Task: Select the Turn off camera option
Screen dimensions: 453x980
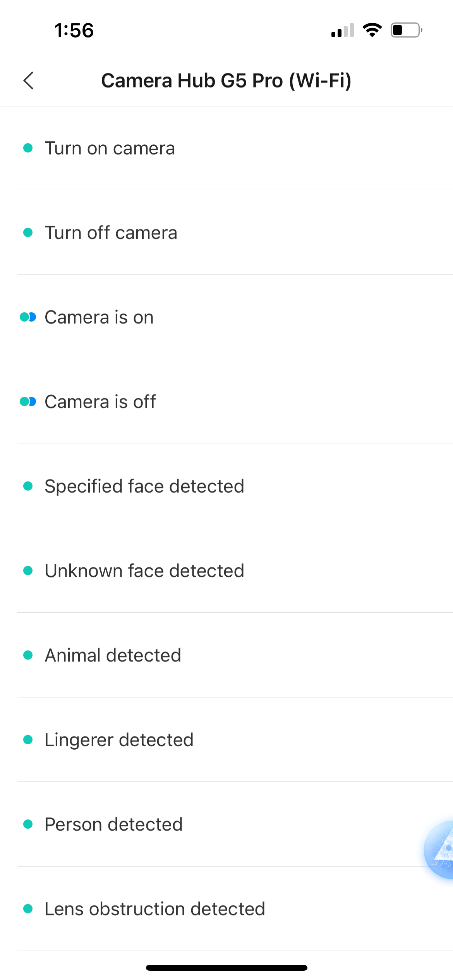Action: pos(111,233)
